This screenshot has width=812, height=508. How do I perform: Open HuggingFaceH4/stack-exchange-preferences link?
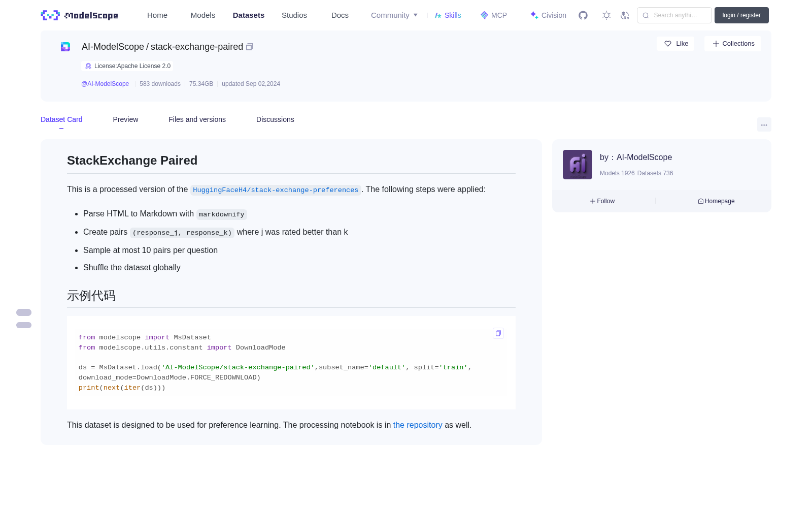(x=276, y=190)
